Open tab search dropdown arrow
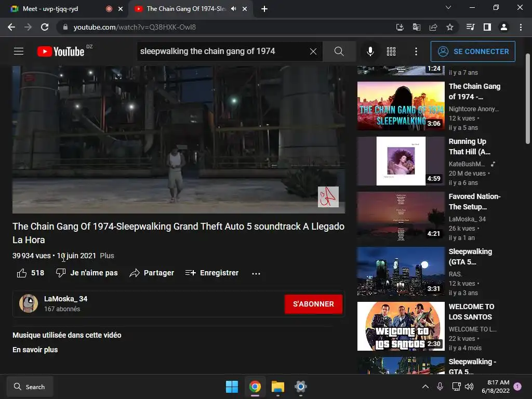 (x=448, y=7)
